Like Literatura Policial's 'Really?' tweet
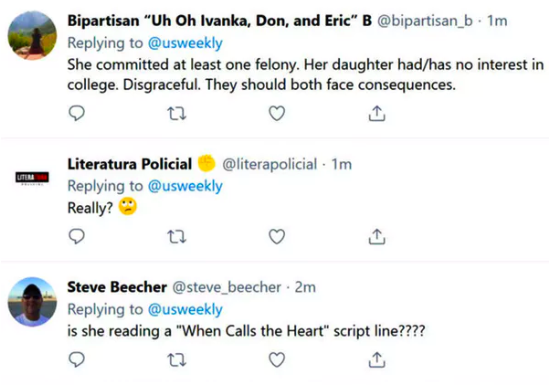The height and width of the screenshot is (388, 555). coord(277,236)
